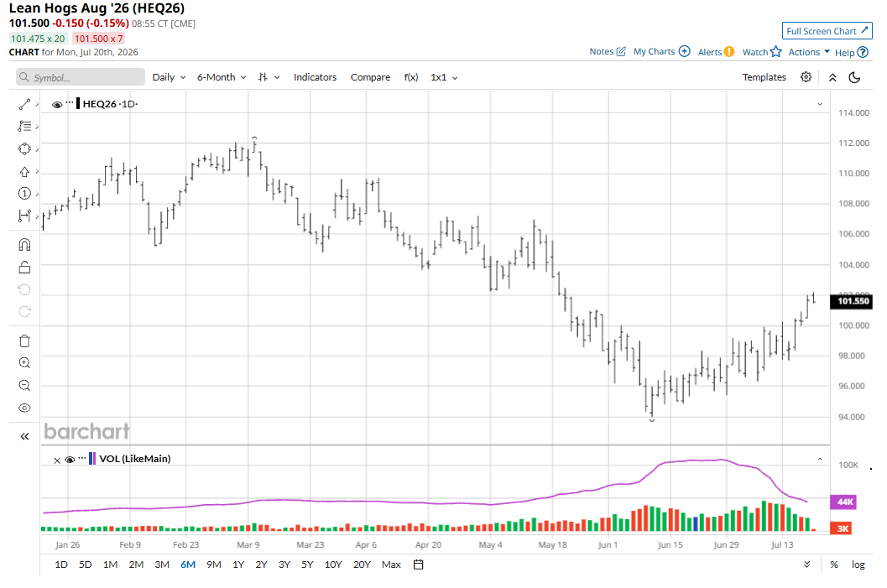The width and height of the screenshot is (887, 588).
Task: Select the 1Y time range
Action: pyautogui.click(x=238, y=565)
